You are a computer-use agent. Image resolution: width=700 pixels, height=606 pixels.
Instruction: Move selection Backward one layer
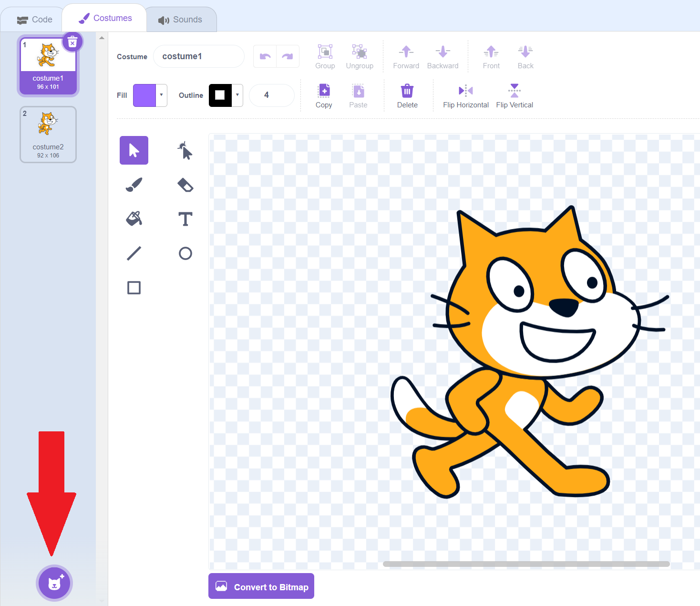(443, 56)
